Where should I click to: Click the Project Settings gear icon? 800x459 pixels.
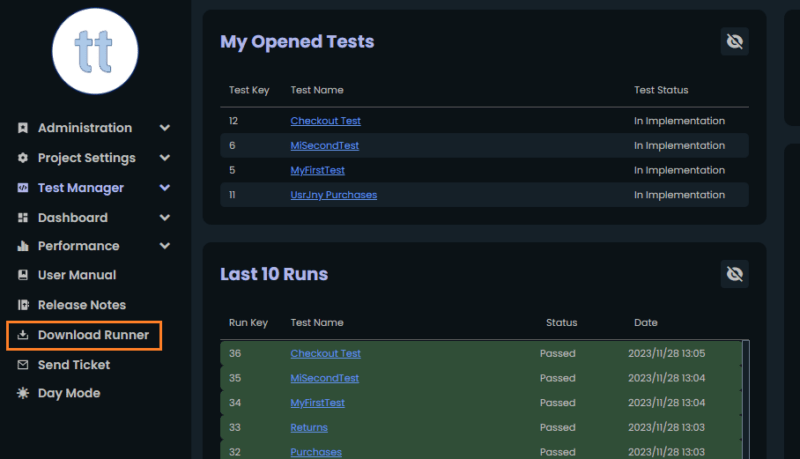point(23,158)
